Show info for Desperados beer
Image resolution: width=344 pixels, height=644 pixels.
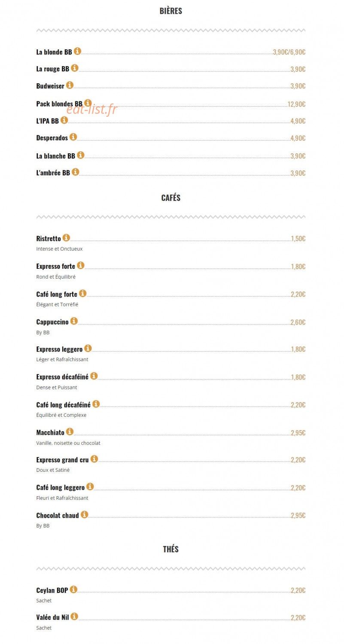click(73, 137)
